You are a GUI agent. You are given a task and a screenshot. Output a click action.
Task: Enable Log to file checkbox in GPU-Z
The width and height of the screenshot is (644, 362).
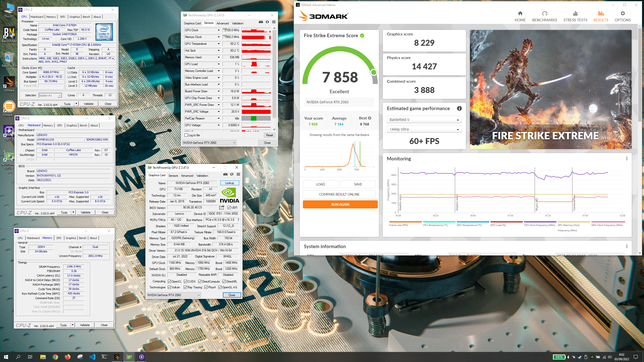pyautogui.click(x=186, y=135)
